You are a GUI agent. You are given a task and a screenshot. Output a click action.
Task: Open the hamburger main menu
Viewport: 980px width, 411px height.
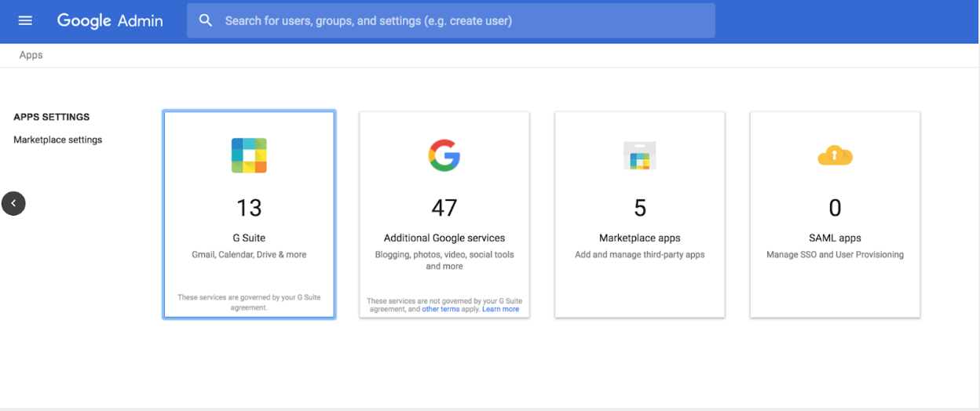tap(25, 20)
